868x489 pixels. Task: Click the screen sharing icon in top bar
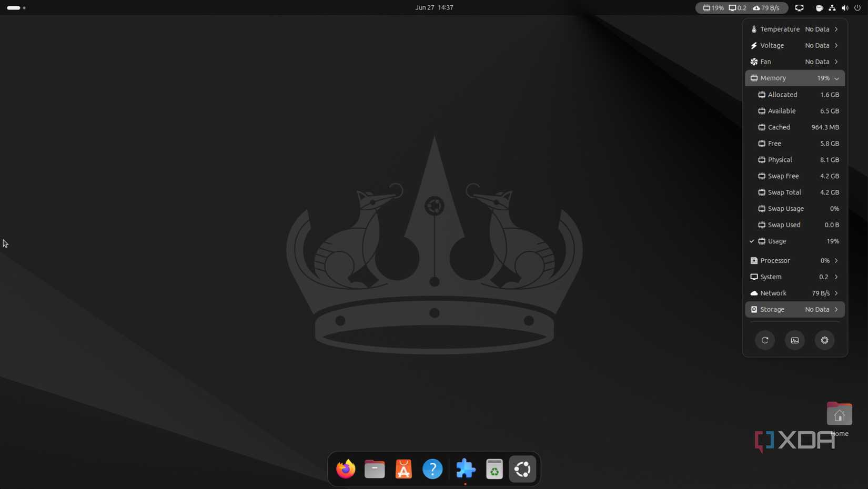pyautogui.click(x=799, y=8)
